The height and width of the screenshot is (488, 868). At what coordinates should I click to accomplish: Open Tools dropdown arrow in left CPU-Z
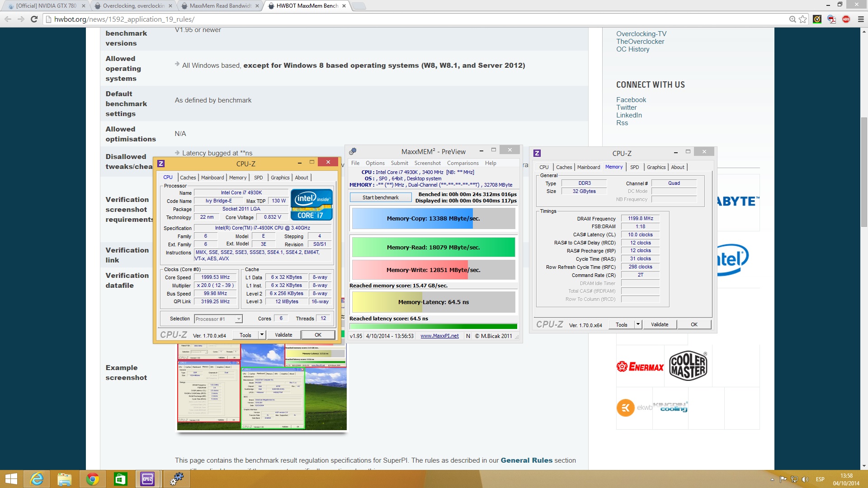point(262,335)
